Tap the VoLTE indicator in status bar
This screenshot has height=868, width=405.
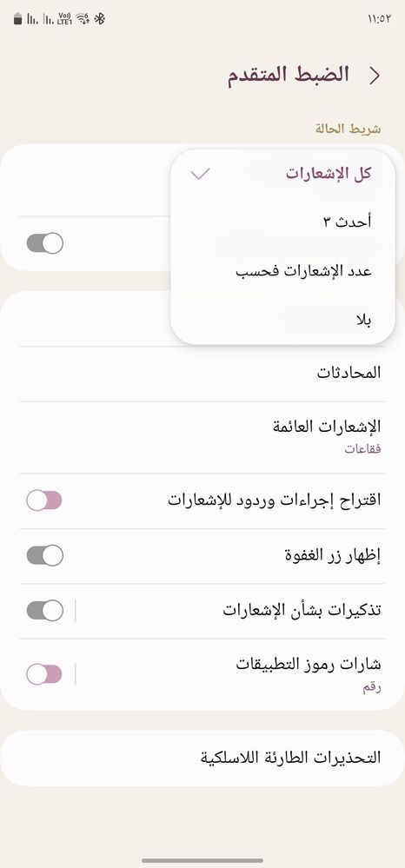tap(65, 19)
